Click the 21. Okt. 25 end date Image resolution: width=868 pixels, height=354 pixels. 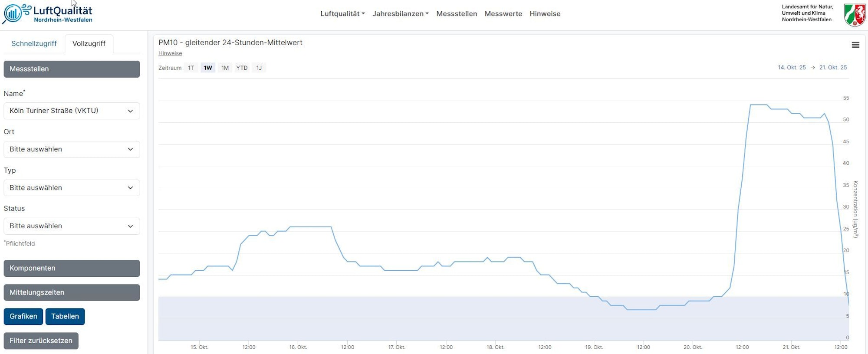[833, 68]
